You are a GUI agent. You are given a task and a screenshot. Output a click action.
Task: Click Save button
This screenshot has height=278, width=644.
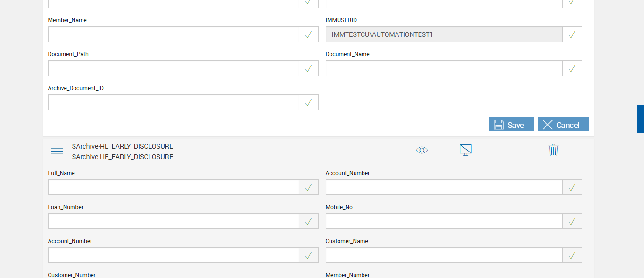(x=511, y=125)
